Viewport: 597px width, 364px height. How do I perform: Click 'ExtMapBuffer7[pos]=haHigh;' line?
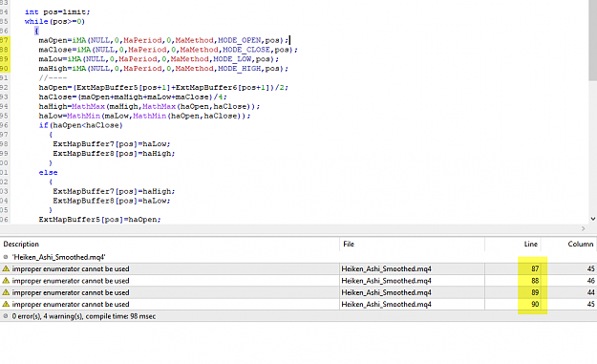point(114,191)
